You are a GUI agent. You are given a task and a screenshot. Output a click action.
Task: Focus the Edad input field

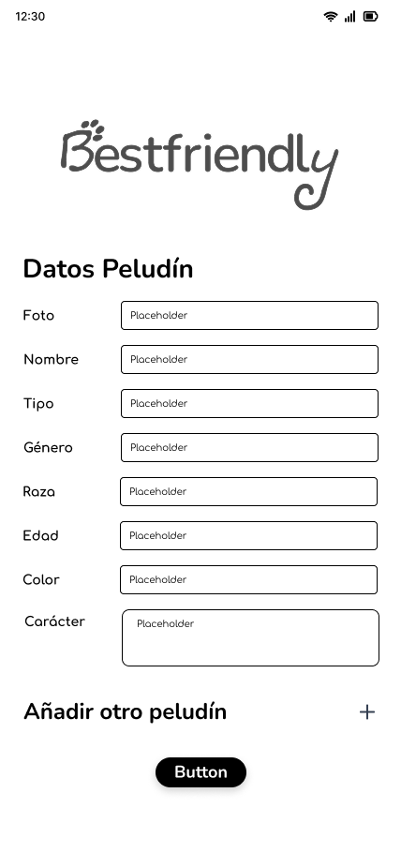248,535
